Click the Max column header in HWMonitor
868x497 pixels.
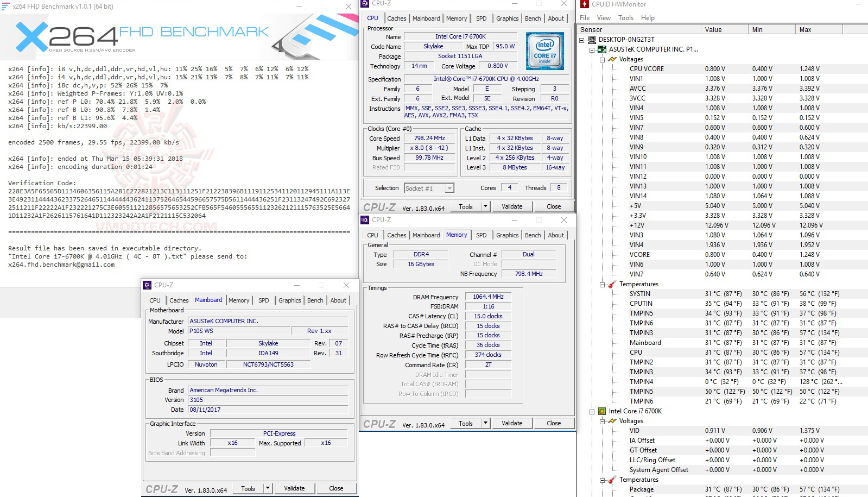click(819, 29)
